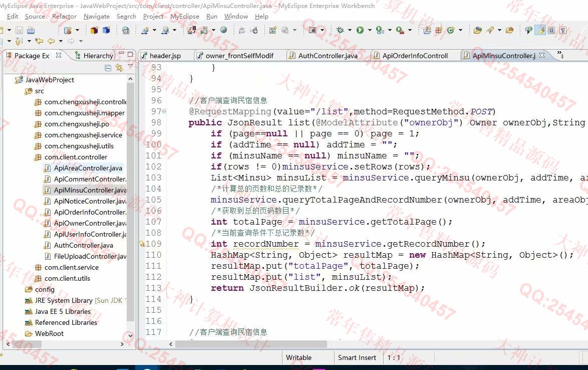
Task: Close the ApiMinsuController.java editor tab
Action: (542, 55)
